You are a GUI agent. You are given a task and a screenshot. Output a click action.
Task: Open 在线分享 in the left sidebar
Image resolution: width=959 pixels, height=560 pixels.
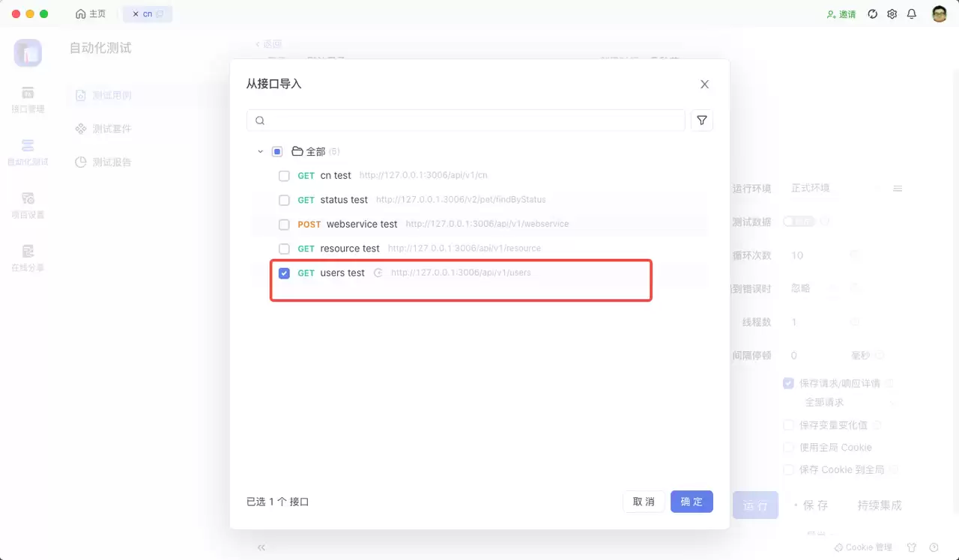28,258
